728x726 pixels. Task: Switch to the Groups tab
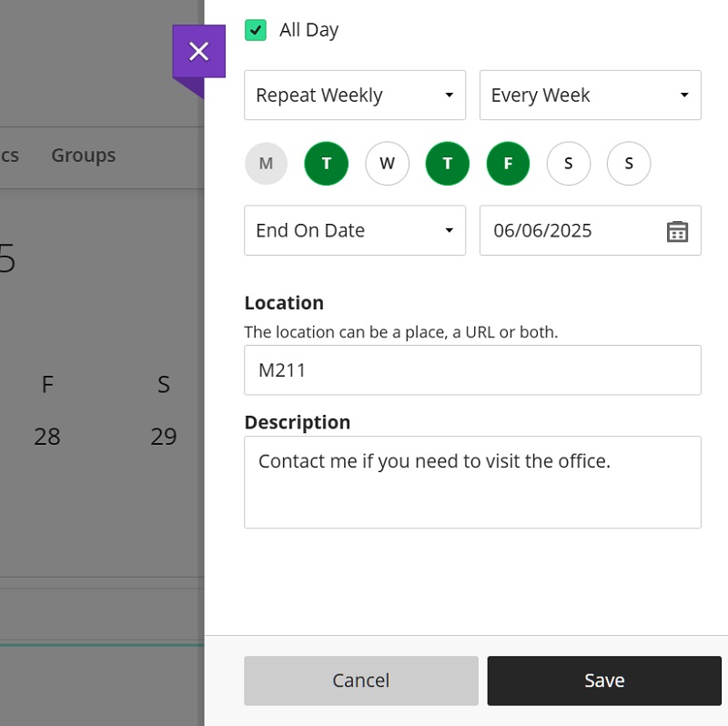point(83,155)
